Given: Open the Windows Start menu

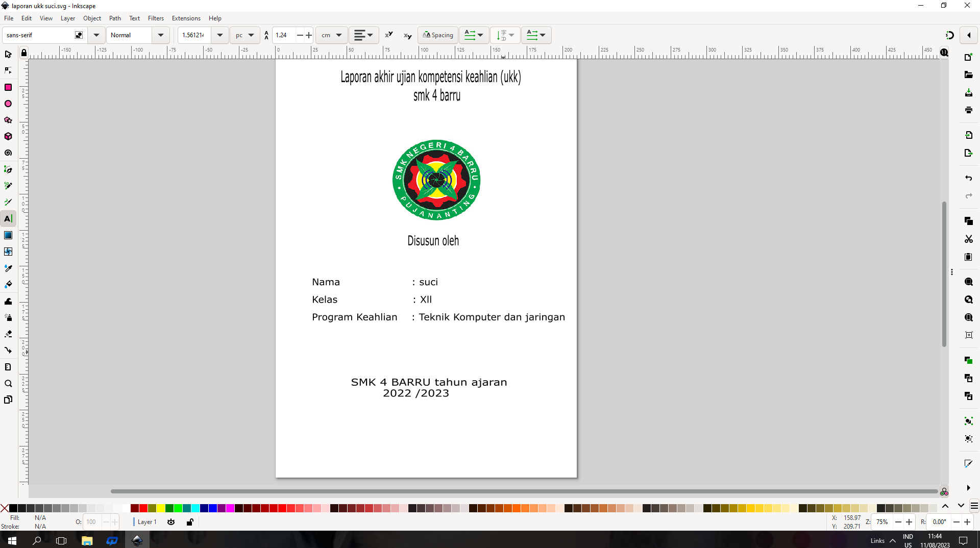Looking at the screenshot, I should coord(12,540).
